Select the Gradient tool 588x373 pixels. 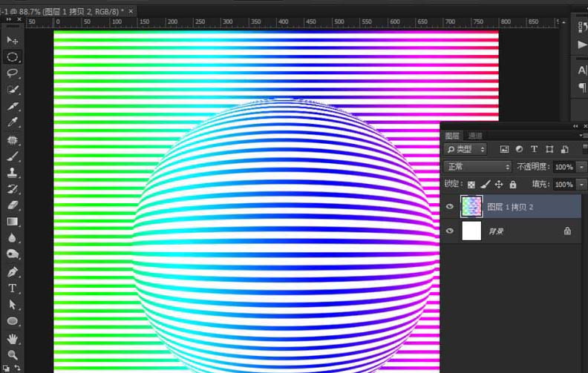[x=13, y=221]
